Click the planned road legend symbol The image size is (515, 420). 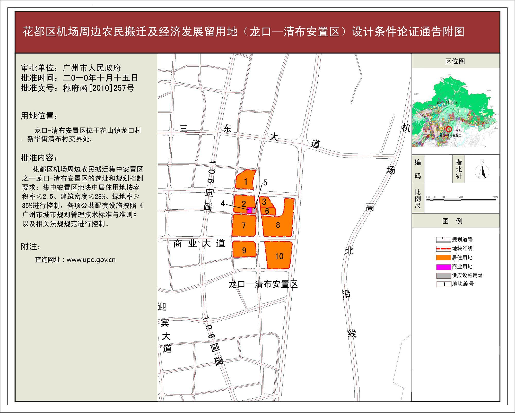click(443, 240)
